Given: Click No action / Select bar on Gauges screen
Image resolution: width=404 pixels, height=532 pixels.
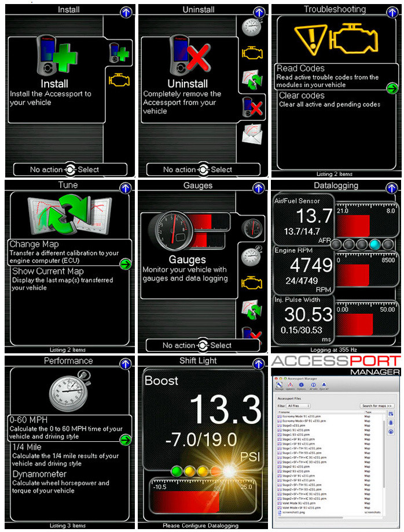Looking at the screenshot, I should coord(203,345).
